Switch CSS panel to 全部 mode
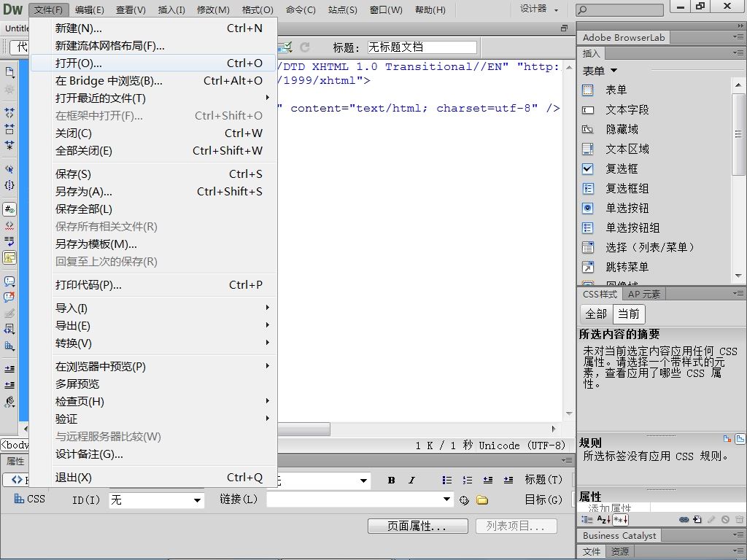The width and height of the screenshot is (747, 560). pyautogui.click(x=596, y=314)
